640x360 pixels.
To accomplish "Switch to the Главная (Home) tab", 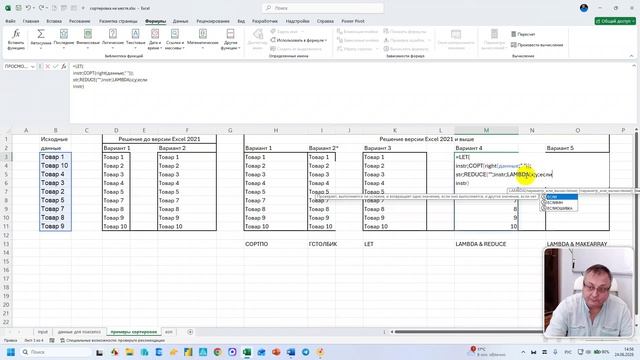I will 31,21.
